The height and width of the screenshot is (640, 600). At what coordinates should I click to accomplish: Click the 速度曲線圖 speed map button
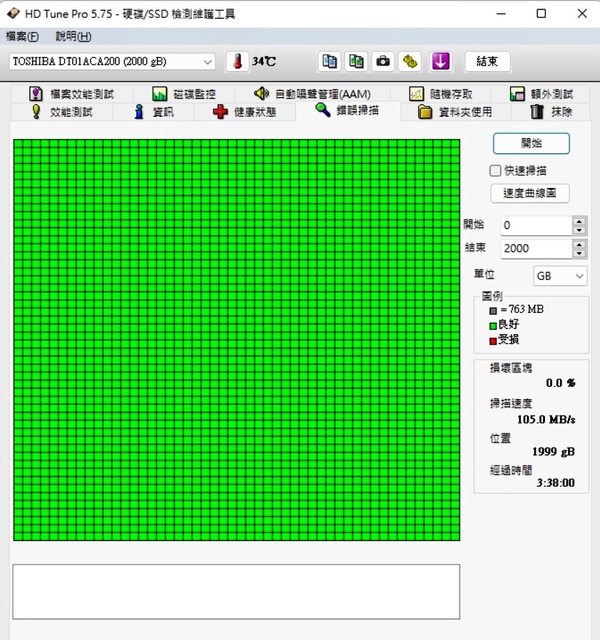(x=530, y=193)
